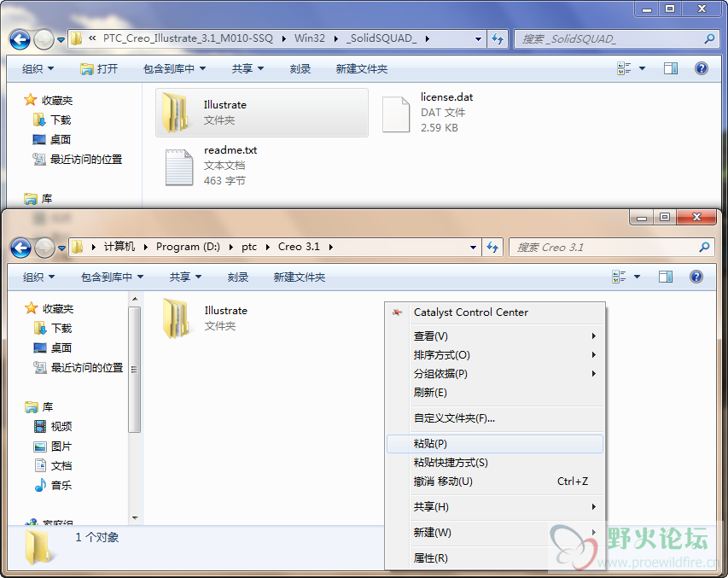Click Win32 breadcrumb in _SolidSQUAD_ address bar

[x=310, y=38]
